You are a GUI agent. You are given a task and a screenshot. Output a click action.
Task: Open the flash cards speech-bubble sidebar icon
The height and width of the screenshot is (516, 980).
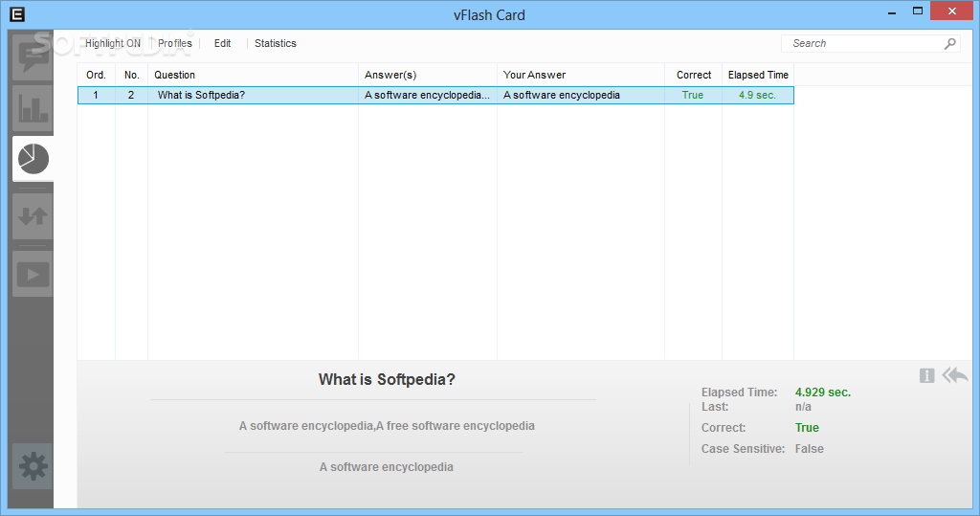pos(33,56)
